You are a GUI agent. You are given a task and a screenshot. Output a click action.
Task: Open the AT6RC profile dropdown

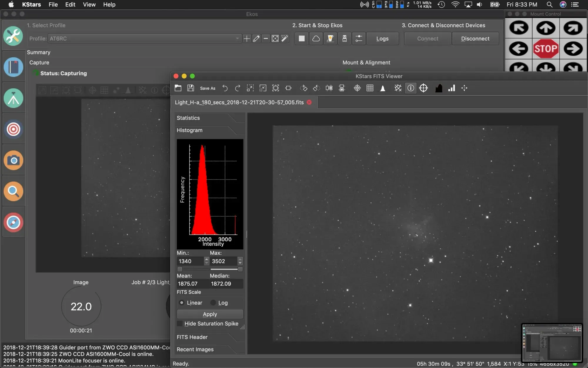[144, 39]
